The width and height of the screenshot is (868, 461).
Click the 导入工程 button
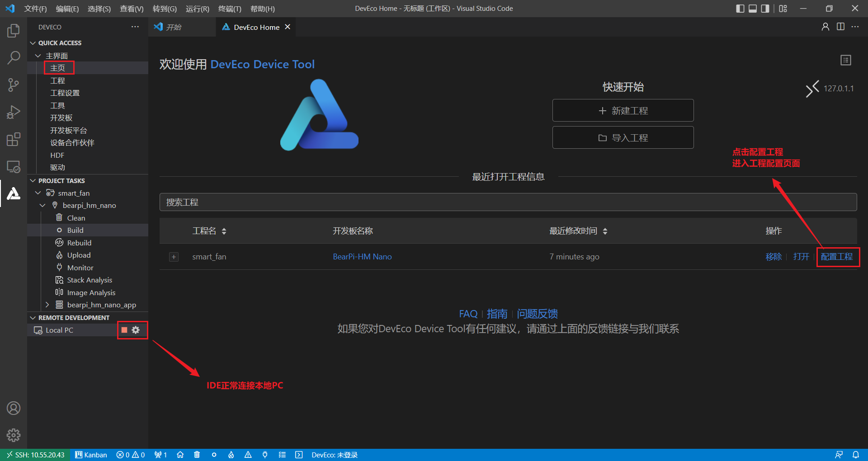[x=623, y=137]
